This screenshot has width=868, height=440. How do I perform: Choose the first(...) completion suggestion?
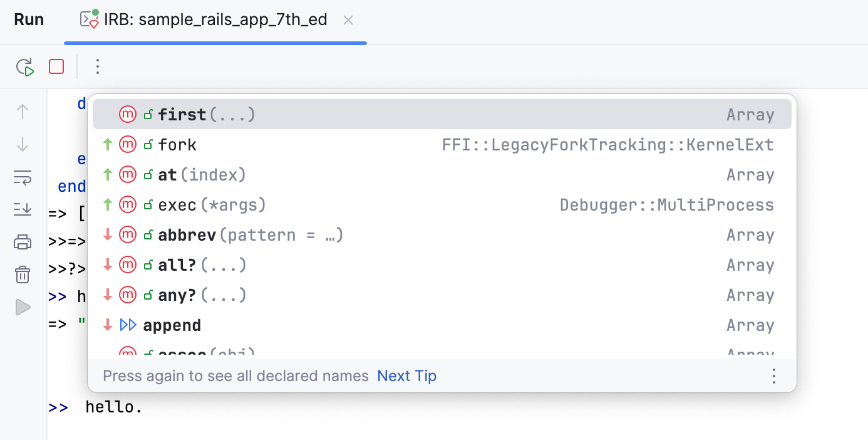(207, 115)
